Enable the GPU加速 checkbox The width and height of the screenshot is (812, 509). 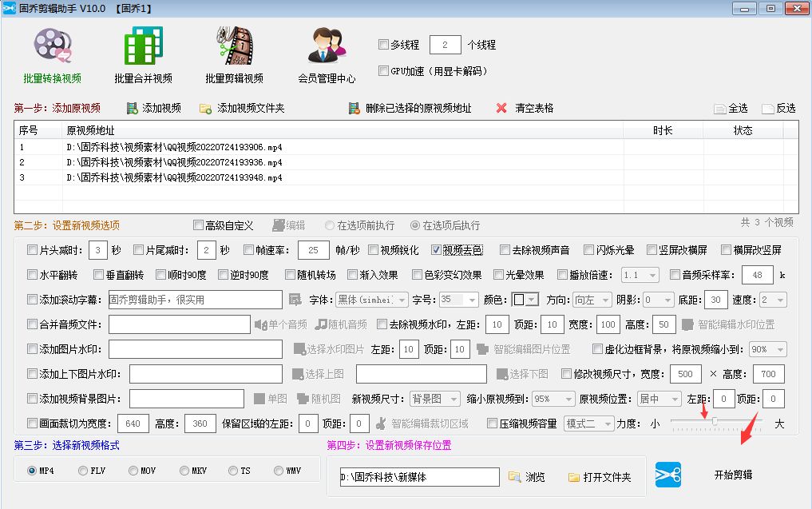pyautogui.click(x=384, y=70)
